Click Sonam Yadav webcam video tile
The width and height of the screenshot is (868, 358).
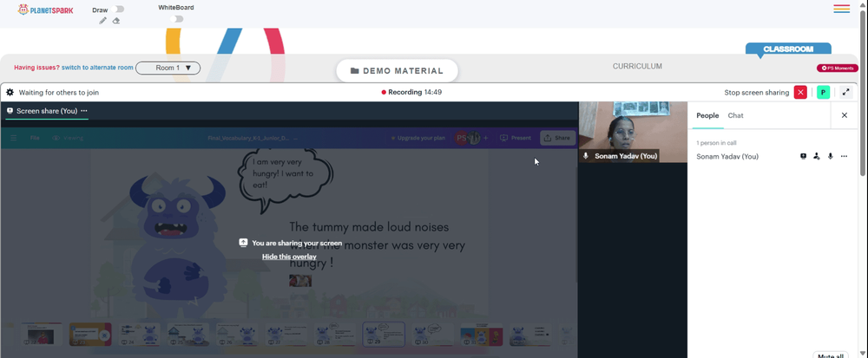(633, 132)
